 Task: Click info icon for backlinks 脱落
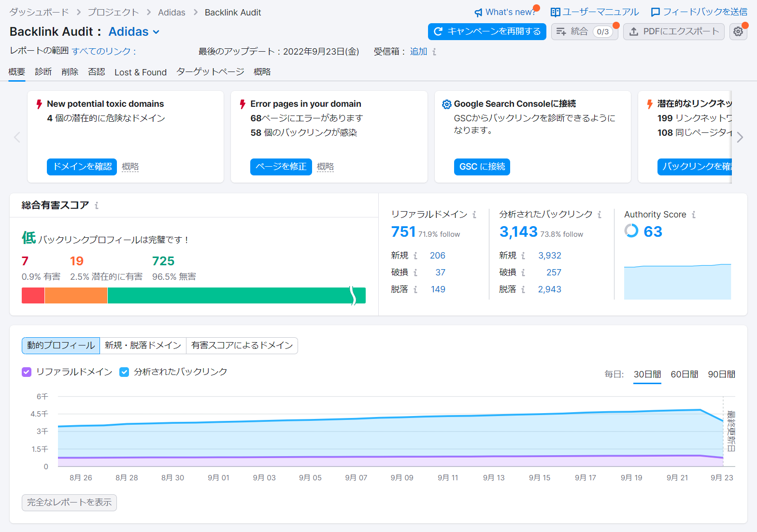click(523, 289)
